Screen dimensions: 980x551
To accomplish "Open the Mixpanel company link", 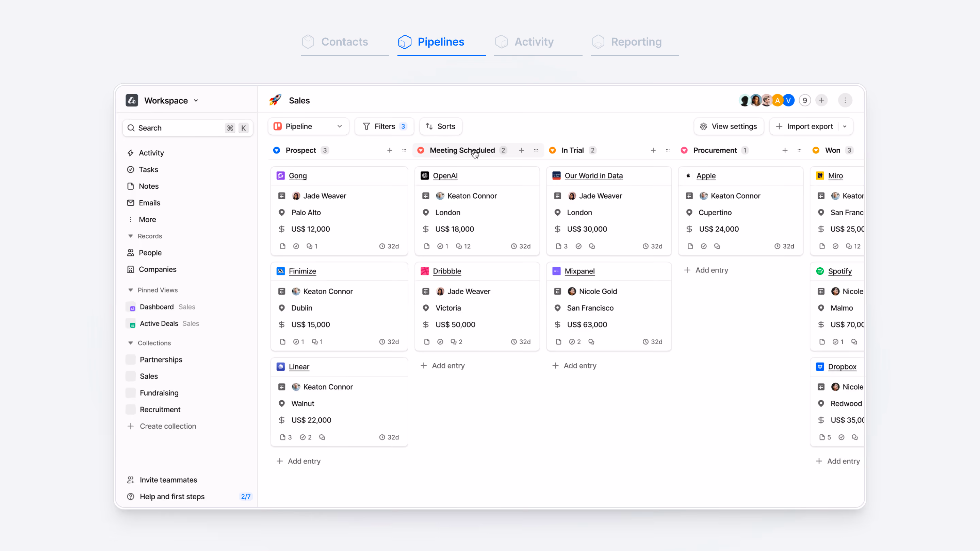I will point(579,271).
